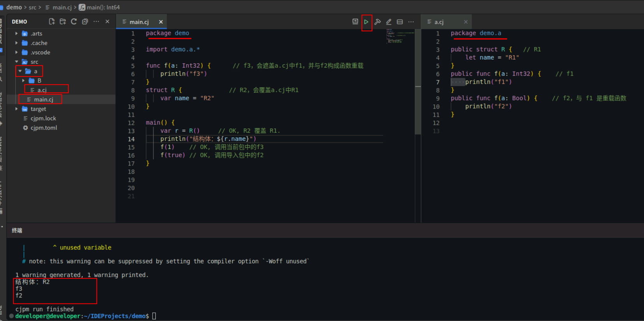The image size is (644, 321).
Task: Open cjpm.lock file
Action: click(x=43, y=118)
